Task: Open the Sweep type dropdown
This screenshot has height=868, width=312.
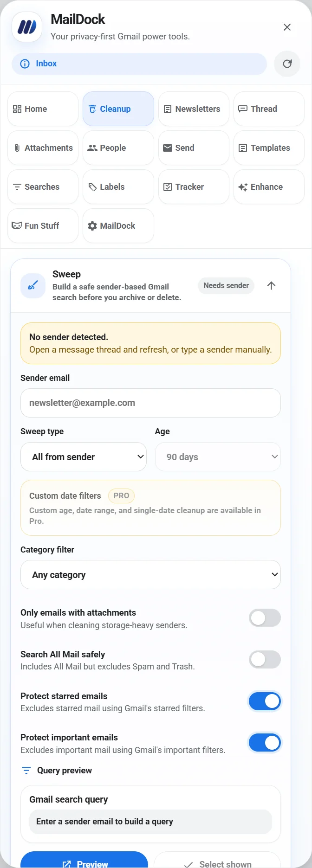Action: point(84,457)
